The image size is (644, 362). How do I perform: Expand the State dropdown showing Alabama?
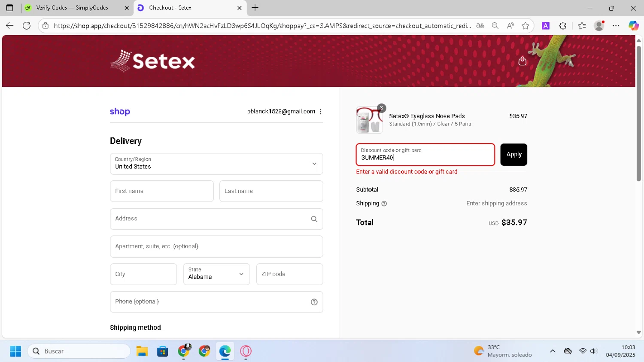(216, 274)
